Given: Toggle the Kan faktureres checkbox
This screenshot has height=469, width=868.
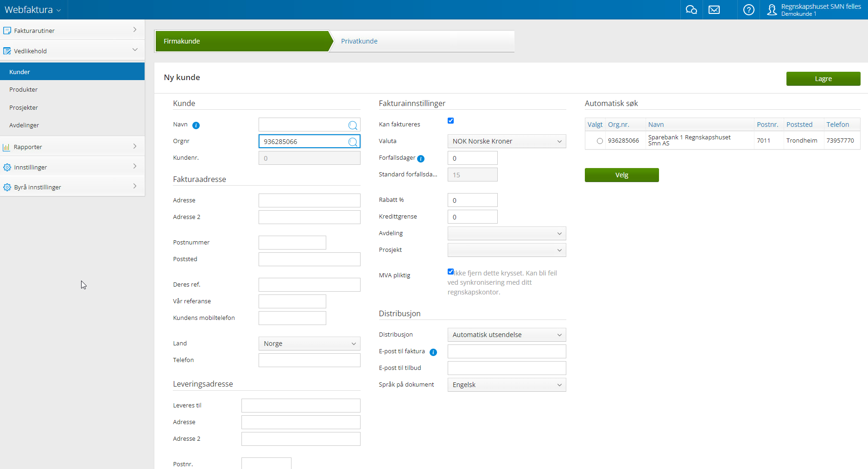Looking at the screenshot, I should (450, 121).
